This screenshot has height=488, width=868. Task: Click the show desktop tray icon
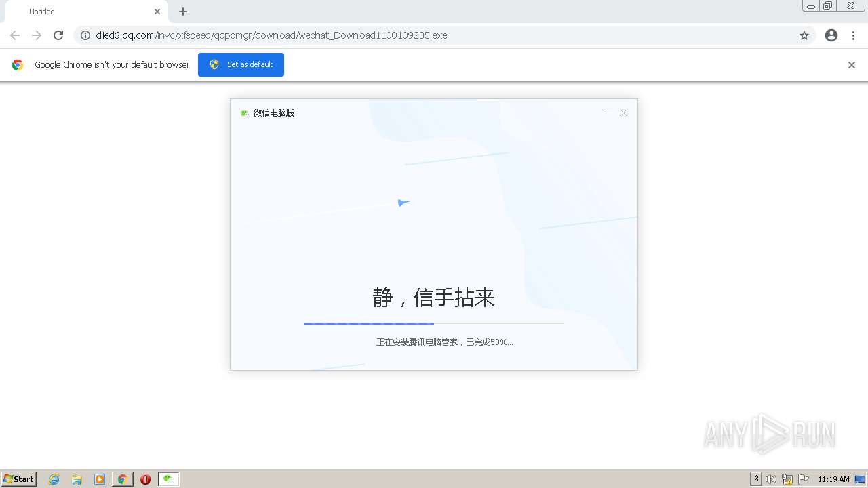pyautogui.click(x=859, y=479)
